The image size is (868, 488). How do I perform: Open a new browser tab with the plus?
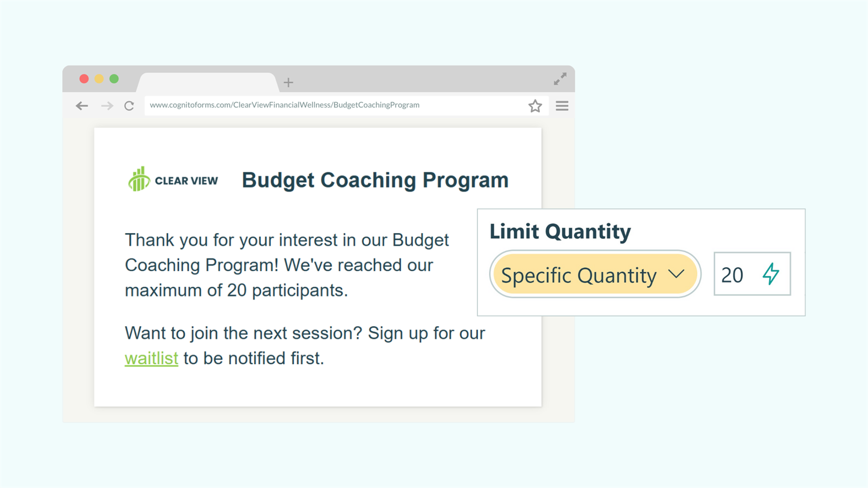tap(288, 82)
